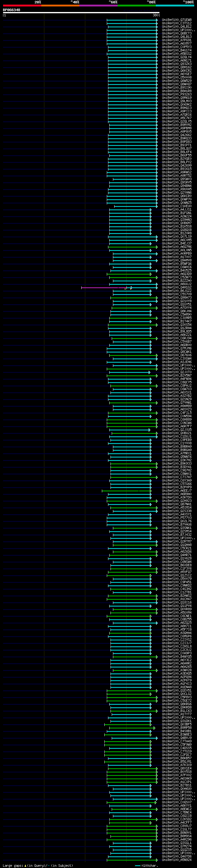Click the orange ~40% identity legend segment
The height and width of the screenshot is (868, 197).
coord(60,6)
